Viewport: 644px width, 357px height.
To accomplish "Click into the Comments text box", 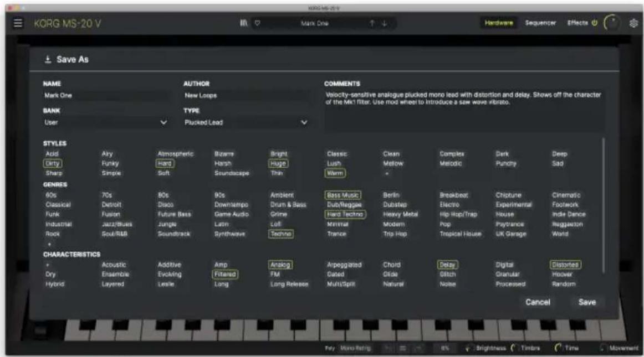I will 464,111.
